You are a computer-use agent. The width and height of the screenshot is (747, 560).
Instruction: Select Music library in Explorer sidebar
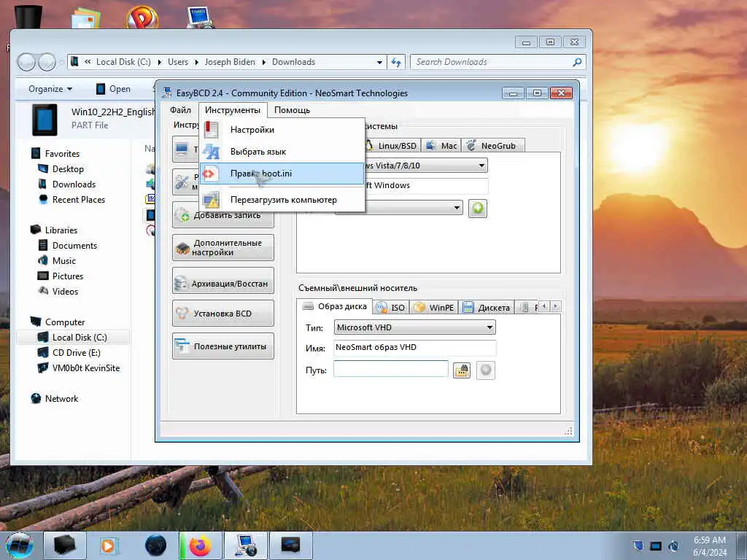[x=64, y=261]
